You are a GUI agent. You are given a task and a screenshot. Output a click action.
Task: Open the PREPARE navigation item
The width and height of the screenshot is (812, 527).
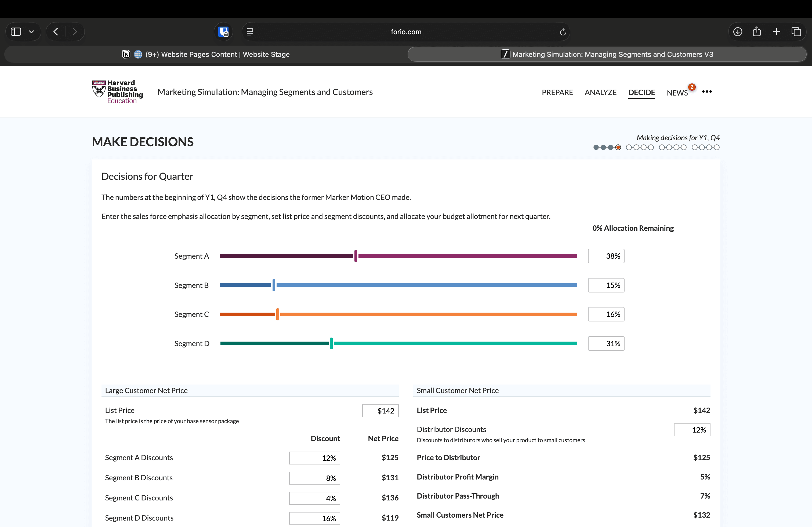coord(557,92)
